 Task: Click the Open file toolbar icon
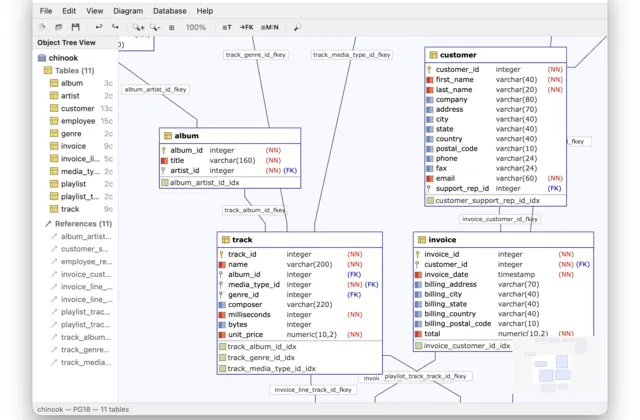59,27
